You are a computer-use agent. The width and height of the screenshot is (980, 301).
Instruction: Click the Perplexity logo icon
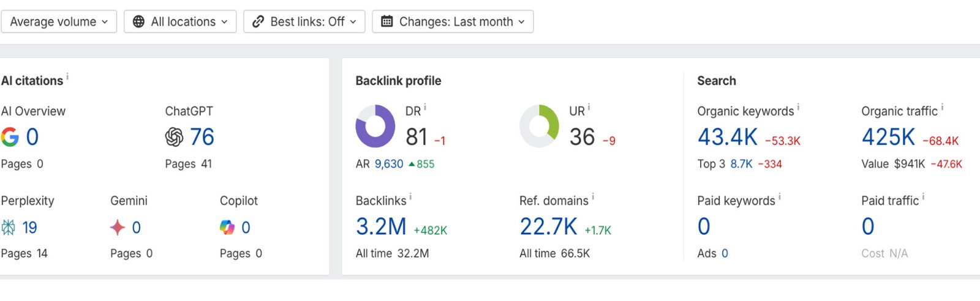tap(9, 228)
